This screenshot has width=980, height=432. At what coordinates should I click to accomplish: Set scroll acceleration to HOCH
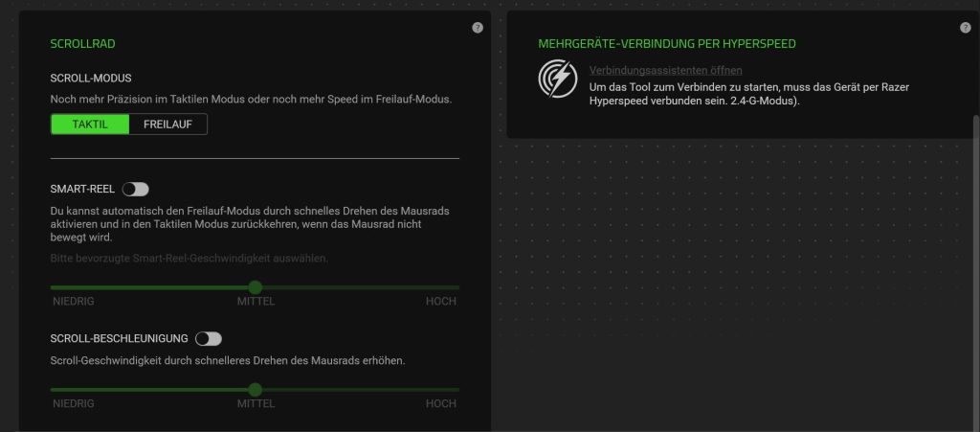[440, 404]
